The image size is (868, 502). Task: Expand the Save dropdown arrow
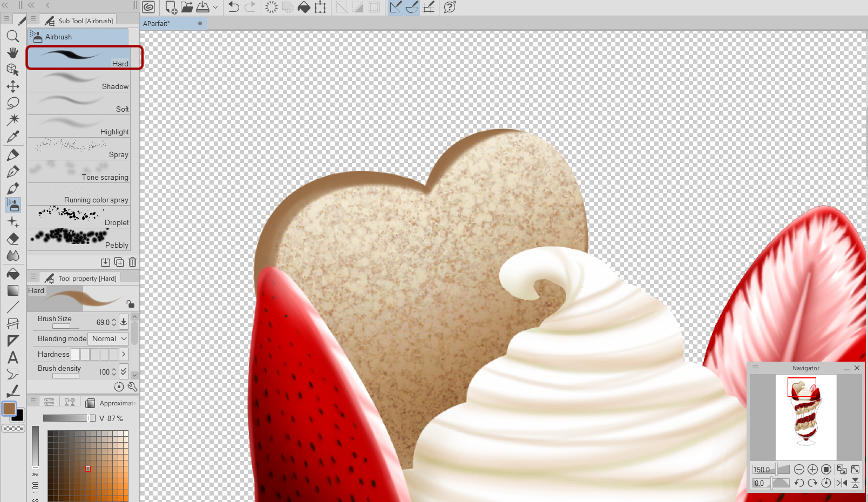[215, 8]
